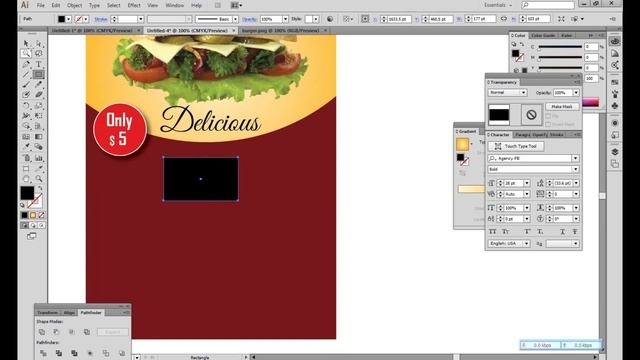Image resolution: width=640 pixels, height=360 pixels.
Task: Select the Width tool
Action: pos(26,116)
